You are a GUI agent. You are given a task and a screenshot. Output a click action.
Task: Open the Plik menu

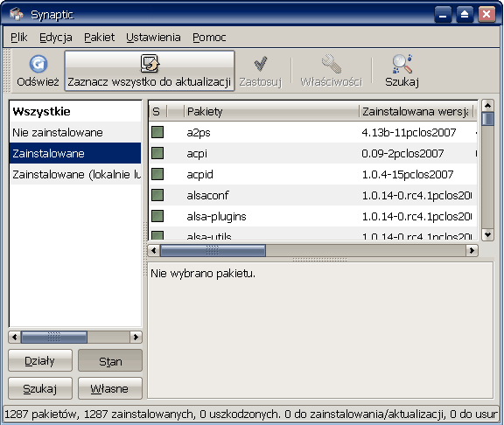(x=19, y=38)
